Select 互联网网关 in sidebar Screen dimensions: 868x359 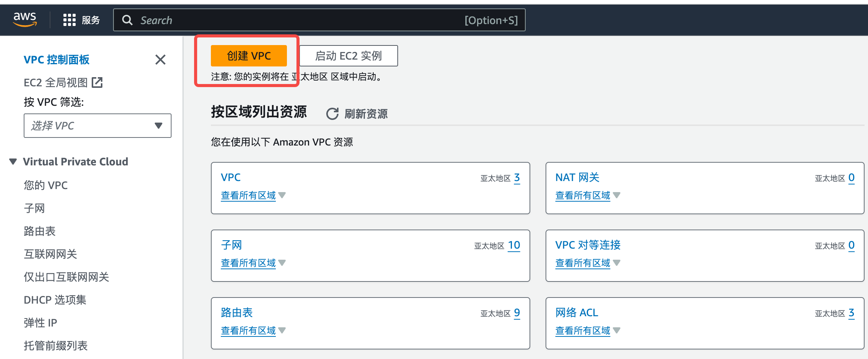coord(50,254)
